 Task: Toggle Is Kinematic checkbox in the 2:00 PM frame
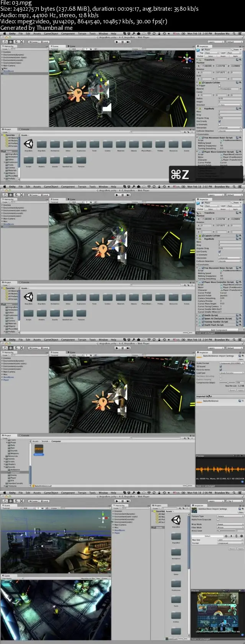[219, 124]
